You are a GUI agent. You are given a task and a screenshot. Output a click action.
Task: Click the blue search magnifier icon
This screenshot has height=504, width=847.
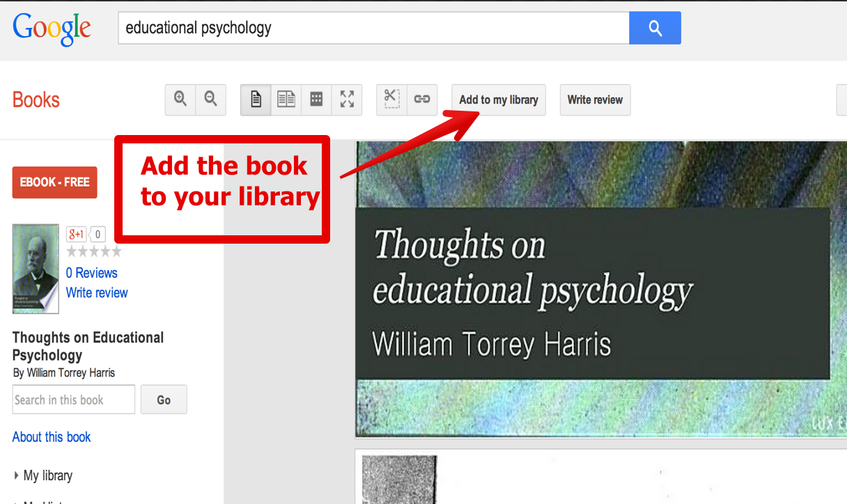pyautogui.click(x=654, y=28)
